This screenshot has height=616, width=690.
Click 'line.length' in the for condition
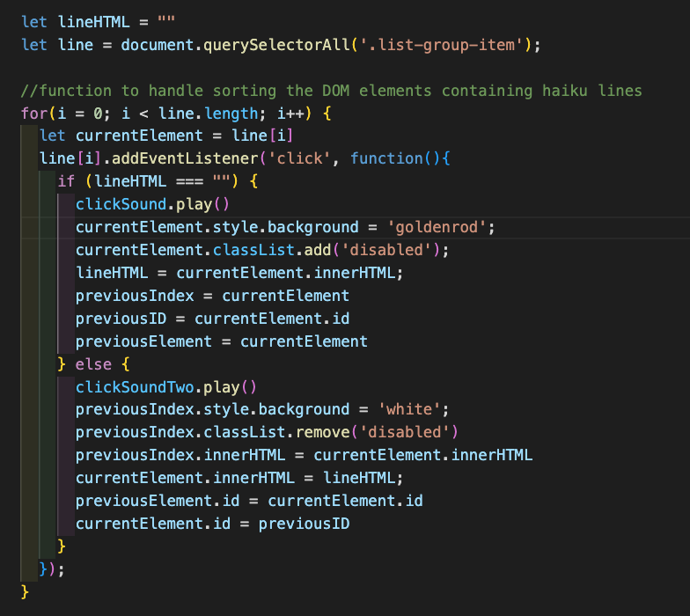[x=208, y=114]
